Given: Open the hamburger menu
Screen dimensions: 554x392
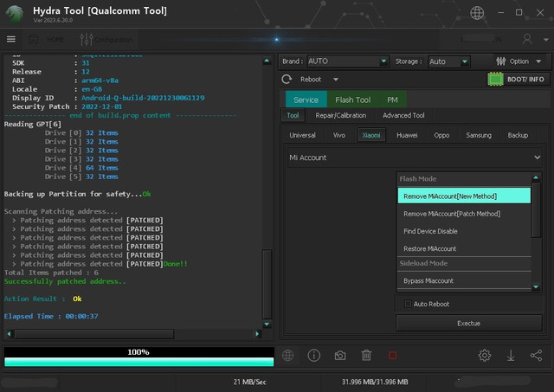Looking at the screenshot, I should (x=11, y=39).
